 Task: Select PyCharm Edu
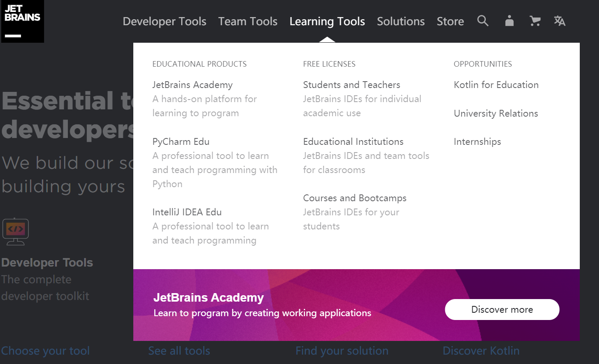(x=181, y=141)
